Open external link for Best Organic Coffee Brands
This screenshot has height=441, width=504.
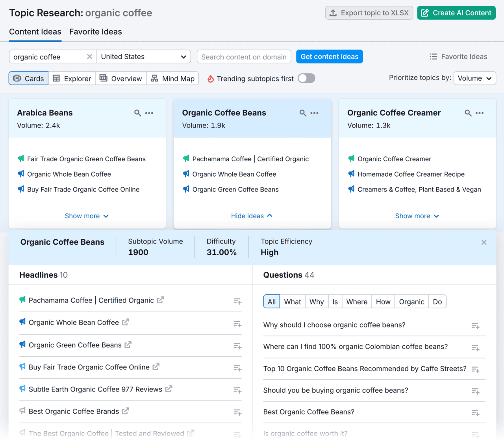pos(125,411)
